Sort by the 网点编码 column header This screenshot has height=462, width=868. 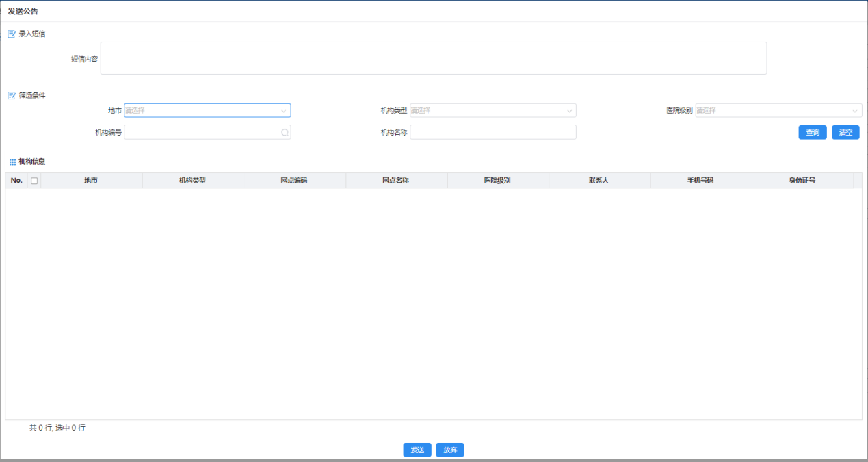(x=294, y=181)
